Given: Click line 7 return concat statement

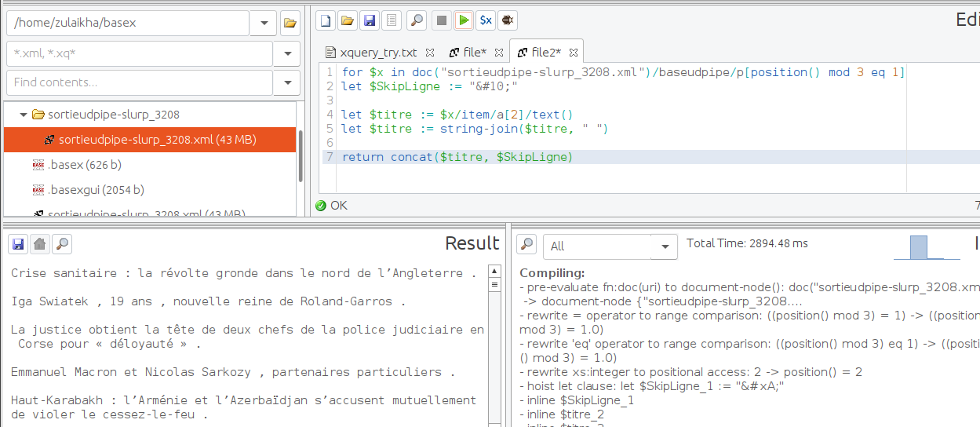Looking at the screenshot, I should 457,157.
